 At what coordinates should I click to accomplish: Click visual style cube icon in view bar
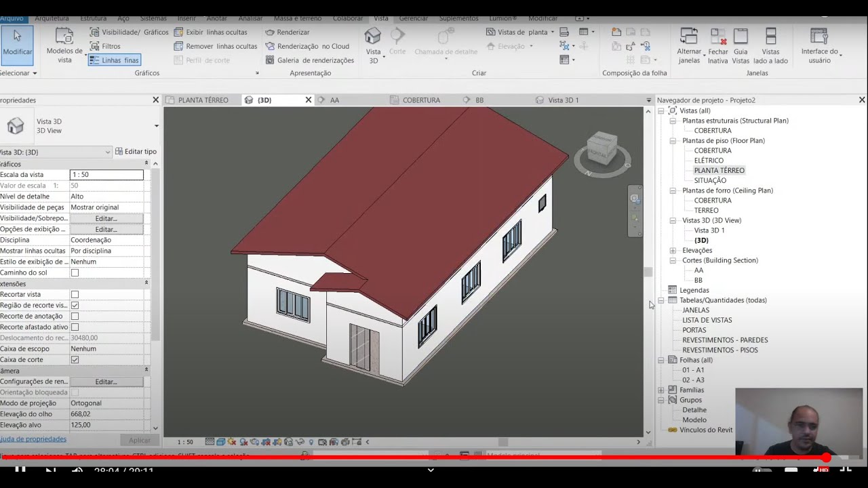click(x=221, y=442)
